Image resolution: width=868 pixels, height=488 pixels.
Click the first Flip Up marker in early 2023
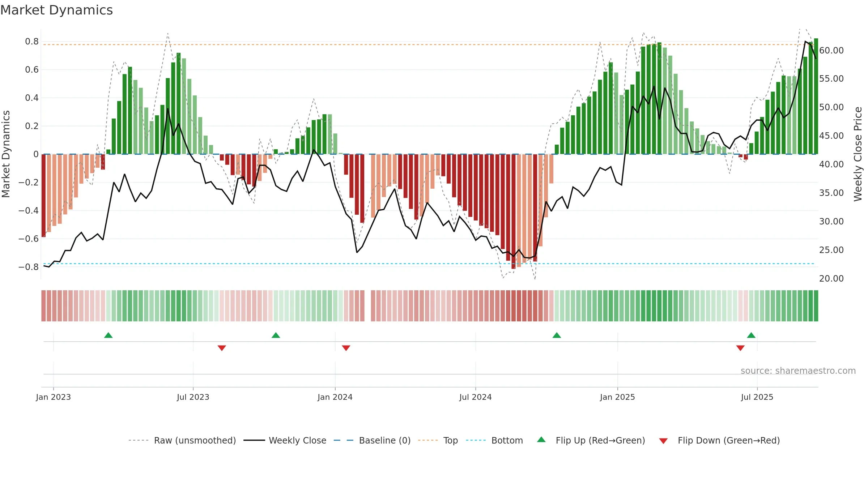click(x=108, y=335)
